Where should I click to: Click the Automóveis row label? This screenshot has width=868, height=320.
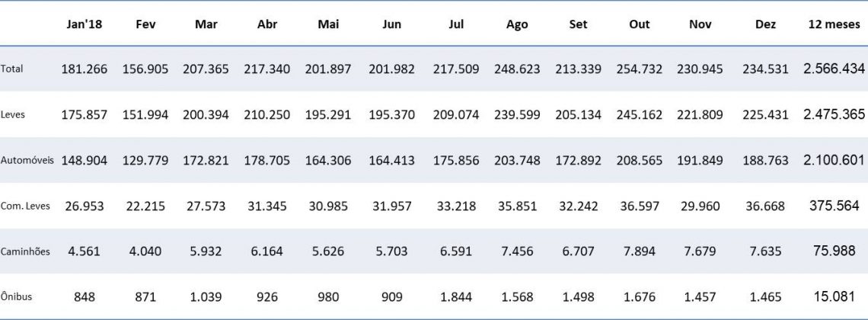pos(27,161)
